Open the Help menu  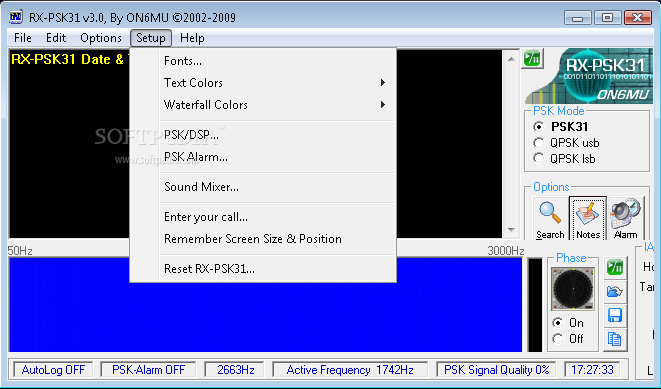pos(192,38)
